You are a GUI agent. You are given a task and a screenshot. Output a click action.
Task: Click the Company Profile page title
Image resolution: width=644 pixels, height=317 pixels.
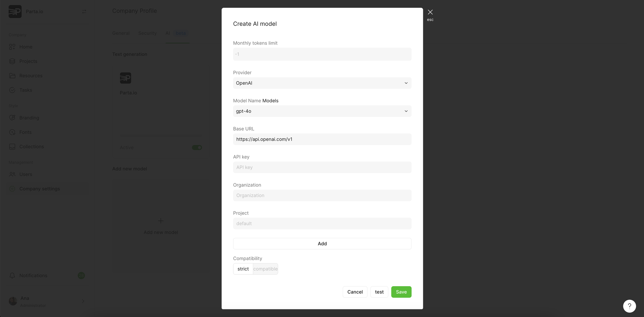click(135, 11)
